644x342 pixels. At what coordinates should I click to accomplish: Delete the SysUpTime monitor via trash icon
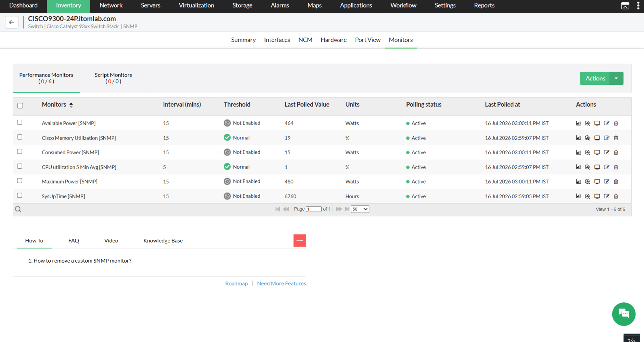[616, 196]
